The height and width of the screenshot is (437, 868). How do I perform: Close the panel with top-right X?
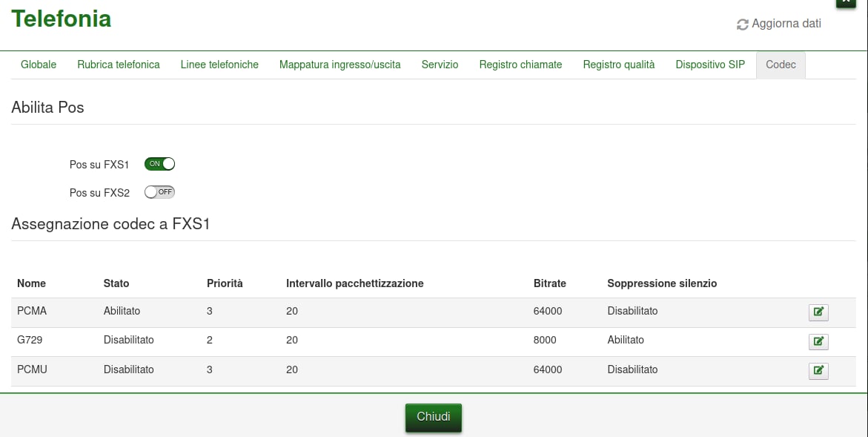point(846,2)
